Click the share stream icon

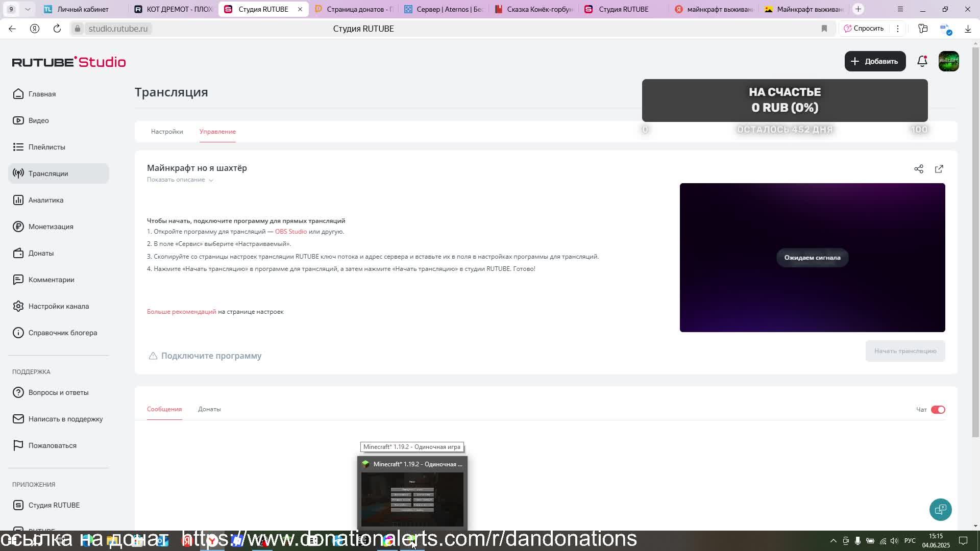click(919, 169)
